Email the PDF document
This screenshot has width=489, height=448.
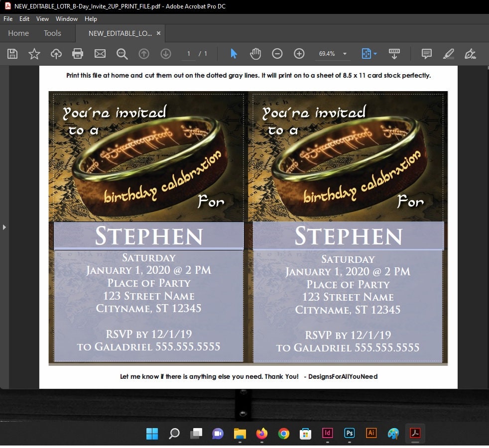tap(100, 54)
